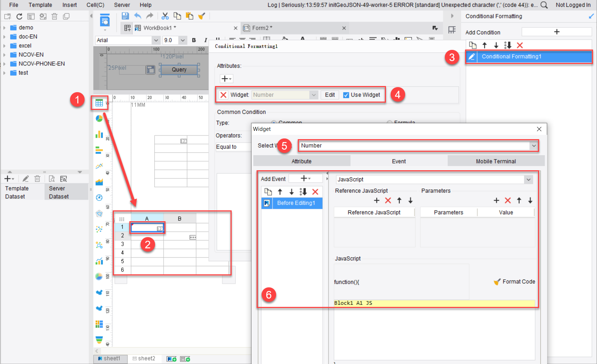597x364 pixels.
Task: Switch to the Attribute tab
Action: [301, 161]
